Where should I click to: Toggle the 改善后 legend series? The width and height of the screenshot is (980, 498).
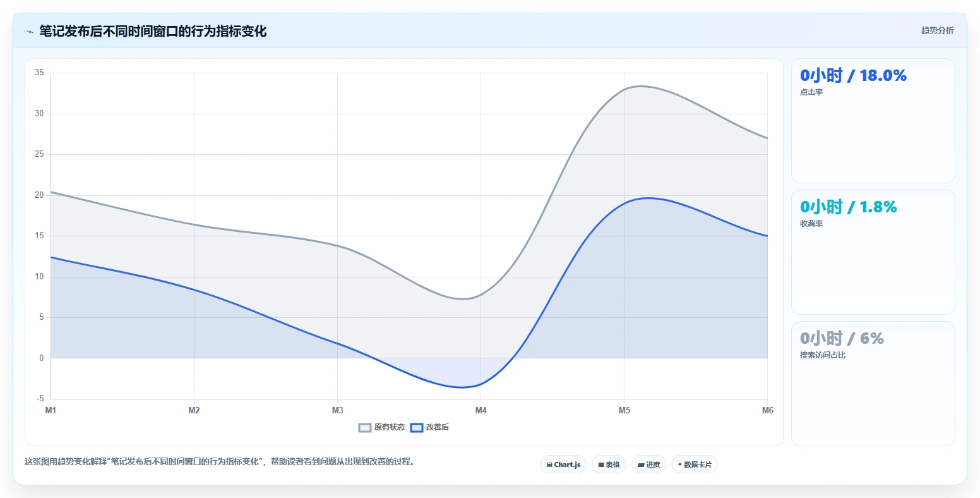coord(429,427)
